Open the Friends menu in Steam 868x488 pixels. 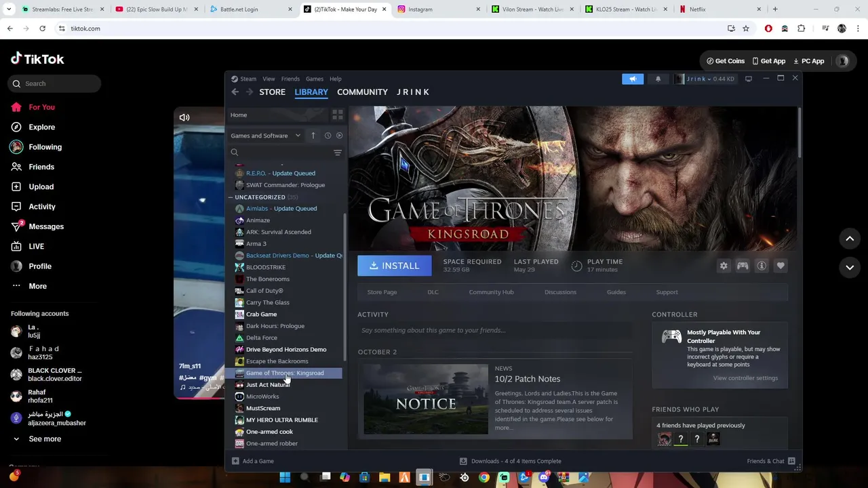coord(290,79)
